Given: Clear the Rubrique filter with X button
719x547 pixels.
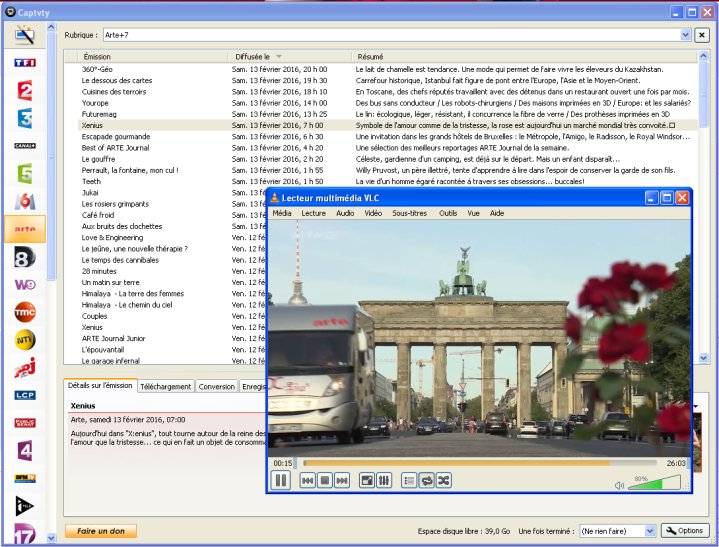Looking at the screenshot, I should click(x=702, y=35).
